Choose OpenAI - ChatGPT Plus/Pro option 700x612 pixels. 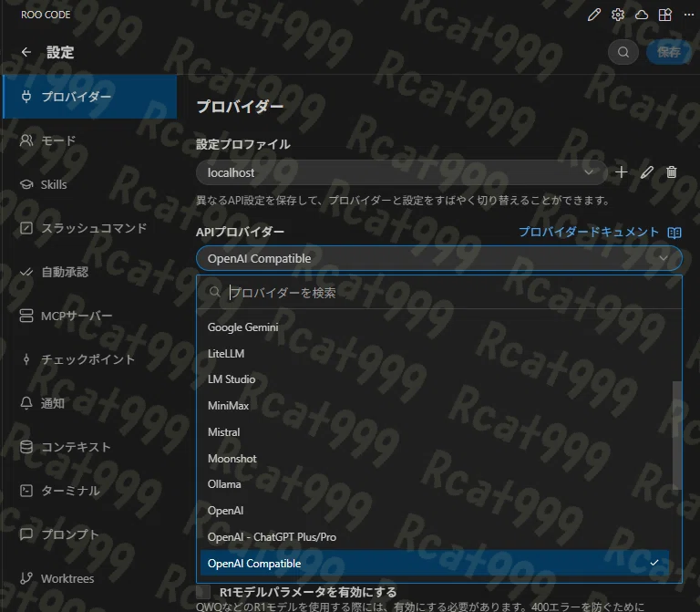click(x=435, y=537)
